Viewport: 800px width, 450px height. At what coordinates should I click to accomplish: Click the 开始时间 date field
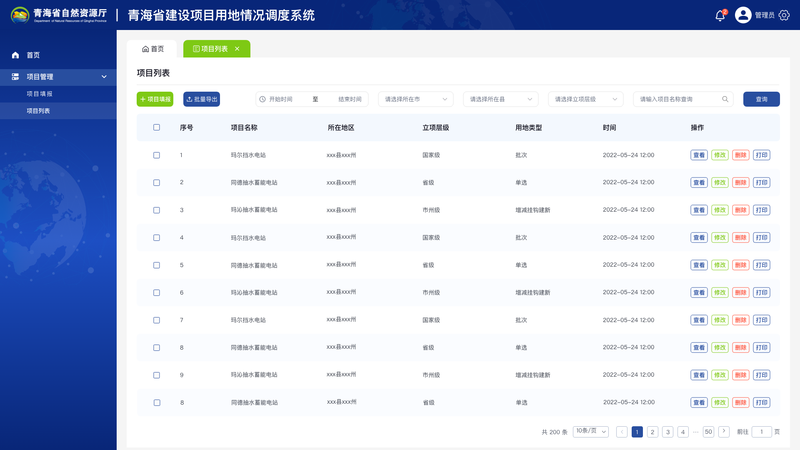[281, 99]
